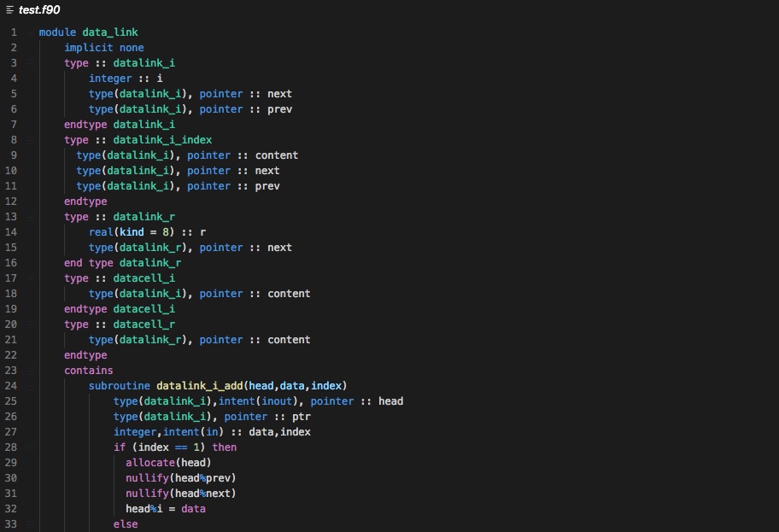Image resolution: width=779 pixels, height=532 pixels.
Task: Fold the datacell_r type at line 20
Action: [x=30, y=324]
